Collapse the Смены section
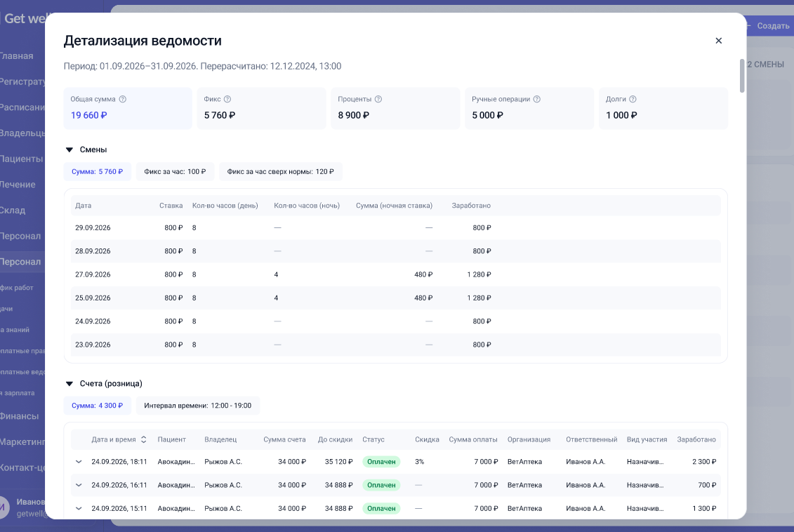The image size is (794, 532). (70, 149)
